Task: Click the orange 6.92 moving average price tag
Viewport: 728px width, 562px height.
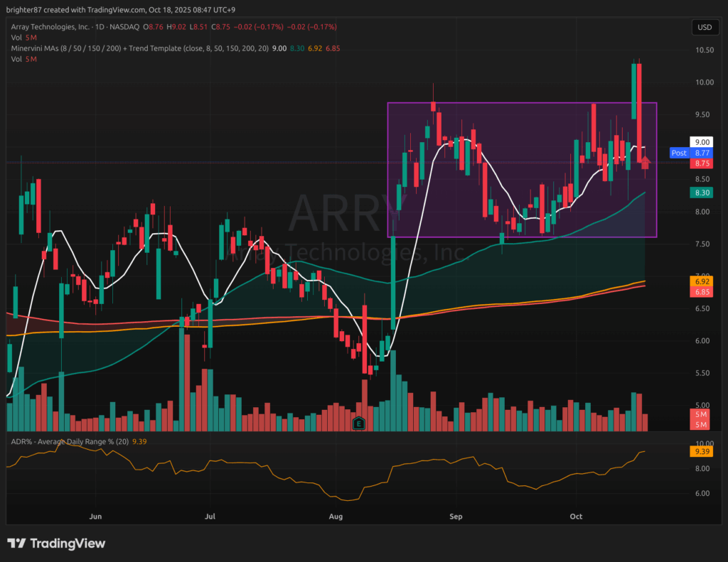Action: tap(703, 281)
